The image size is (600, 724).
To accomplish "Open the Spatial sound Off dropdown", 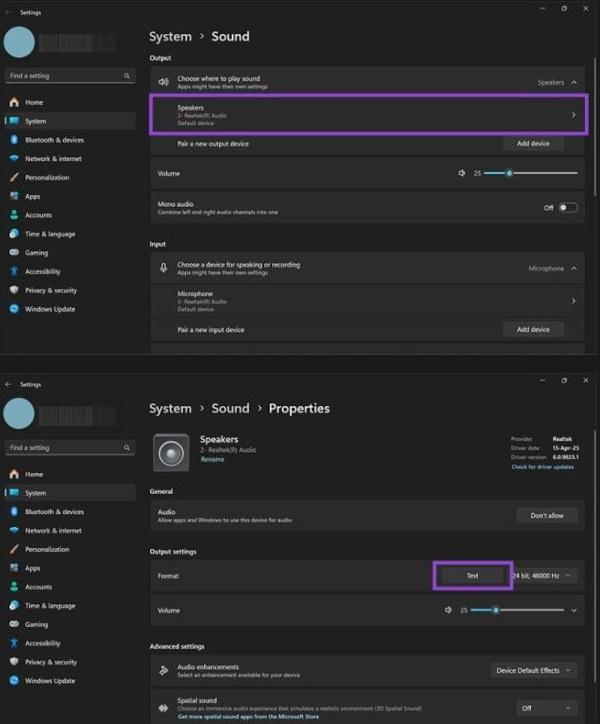I will click(534, 708).
